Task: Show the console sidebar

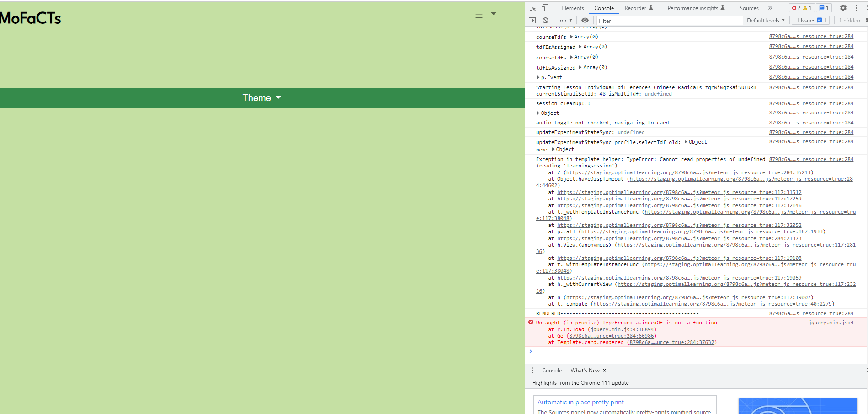Action: coord(533,20)
